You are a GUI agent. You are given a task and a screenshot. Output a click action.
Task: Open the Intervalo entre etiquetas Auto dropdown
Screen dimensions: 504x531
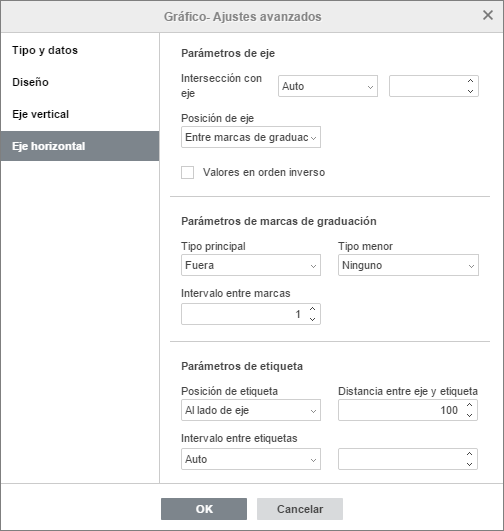click(x=251, y=459)
